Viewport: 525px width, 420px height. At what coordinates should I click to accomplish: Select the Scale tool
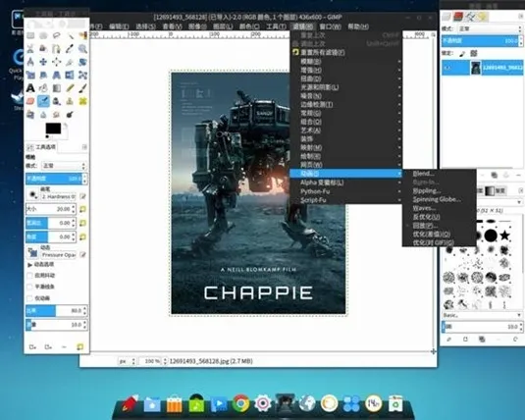[30, 75]
